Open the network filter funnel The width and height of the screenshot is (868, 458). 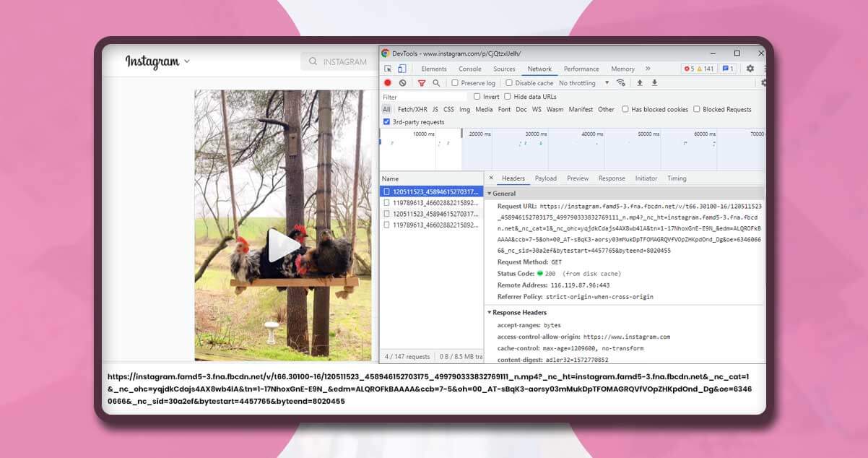(421, 83)
